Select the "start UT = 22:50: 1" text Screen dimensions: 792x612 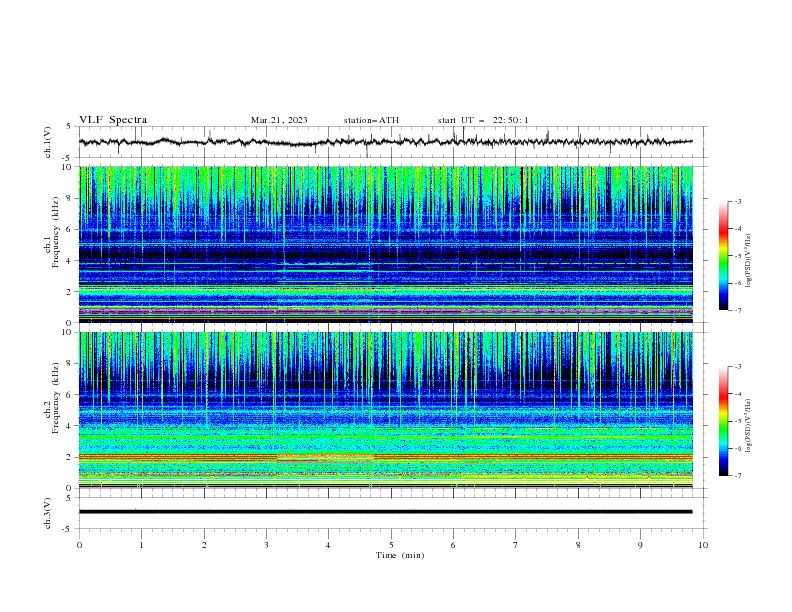pos(483,120)
